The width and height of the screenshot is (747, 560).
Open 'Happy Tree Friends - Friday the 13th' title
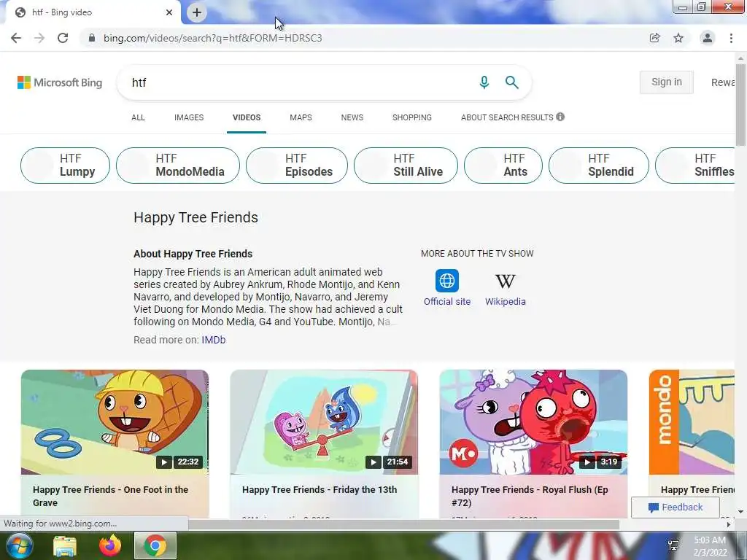pyautogui.click(x=320, y=489)
